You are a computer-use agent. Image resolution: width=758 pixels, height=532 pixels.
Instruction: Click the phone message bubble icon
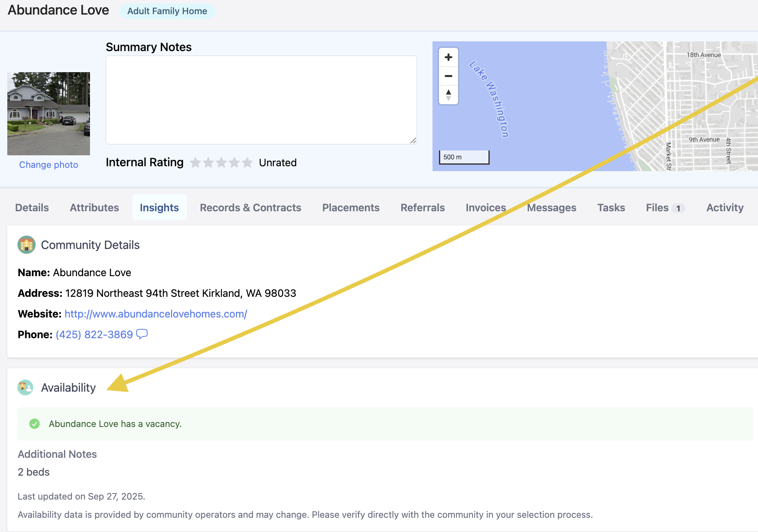tap(142, 334)
